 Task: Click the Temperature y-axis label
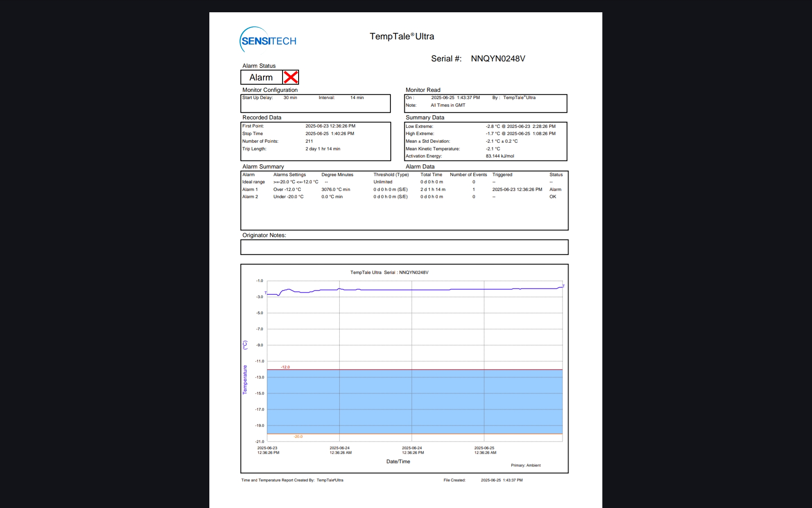tap(245, 380)
